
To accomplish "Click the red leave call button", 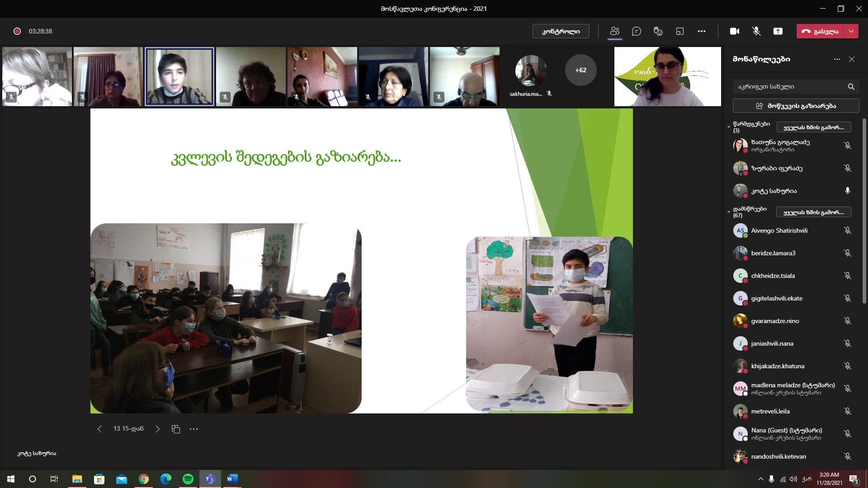I will pos(820,31).
